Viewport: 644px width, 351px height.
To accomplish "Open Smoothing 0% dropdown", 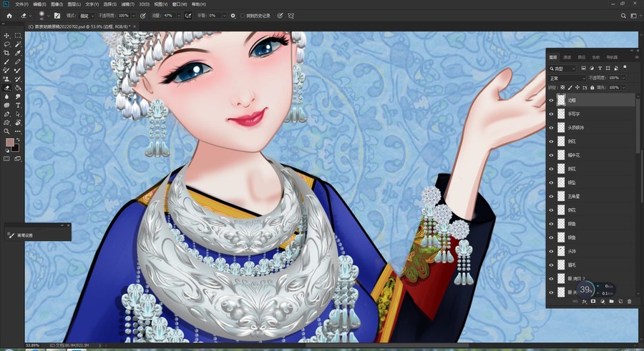I will click(x=224, y=16).
